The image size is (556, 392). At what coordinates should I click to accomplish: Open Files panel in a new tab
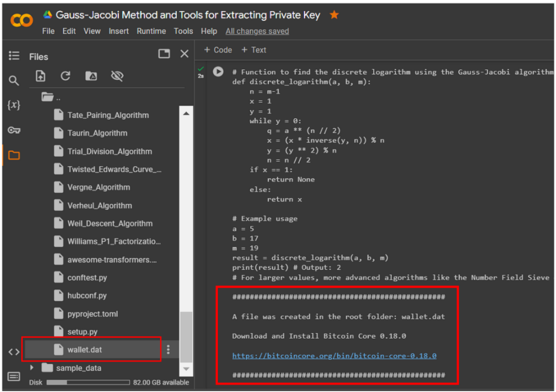click(x=164, y=54)
